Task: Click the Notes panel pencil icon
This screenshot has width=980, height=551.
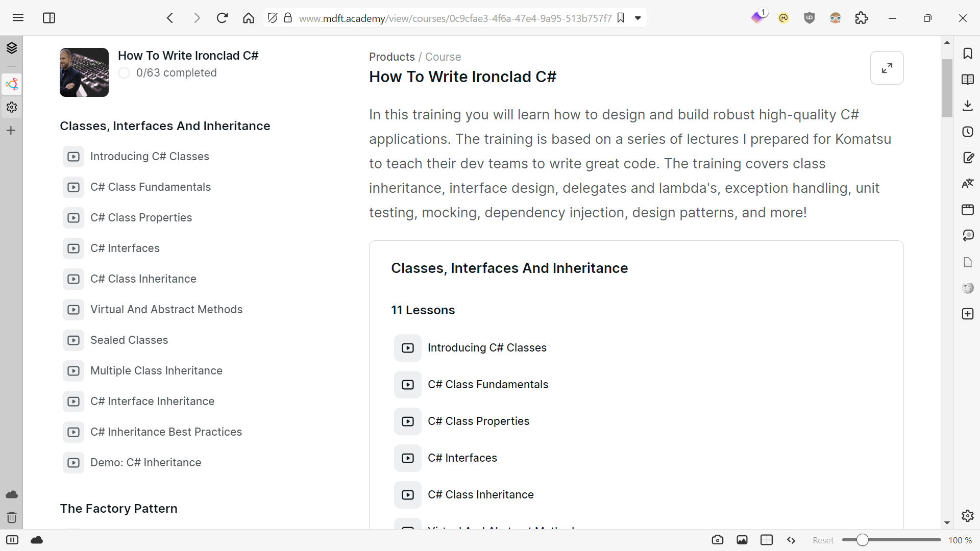Action: click(968, 158)
